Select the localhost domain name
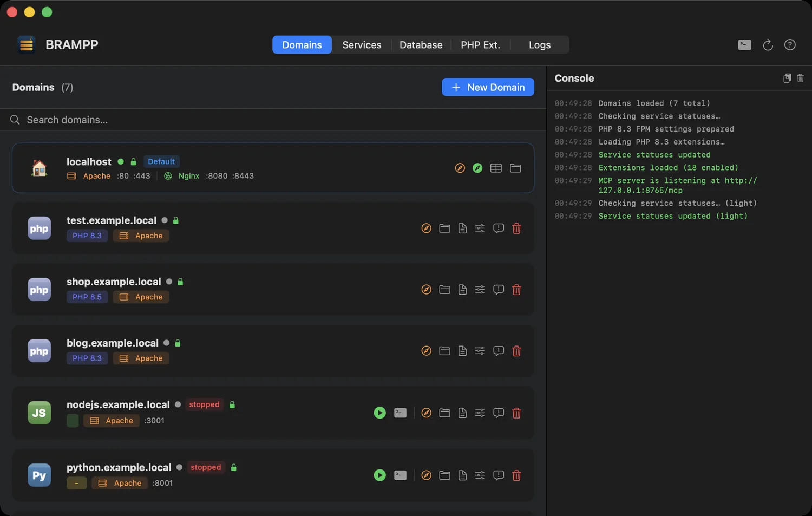812x516 pixels. [x=89, y=161]
